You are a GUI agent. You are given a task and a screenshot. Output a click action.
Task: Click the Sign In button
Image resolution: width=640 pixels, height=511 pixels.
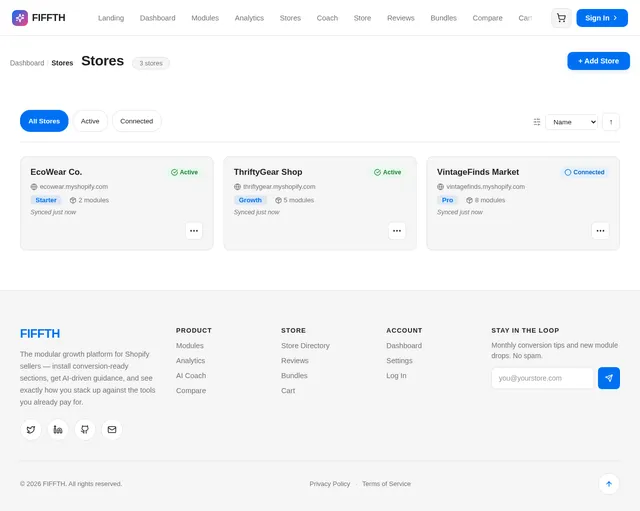(x=602, y=18)
